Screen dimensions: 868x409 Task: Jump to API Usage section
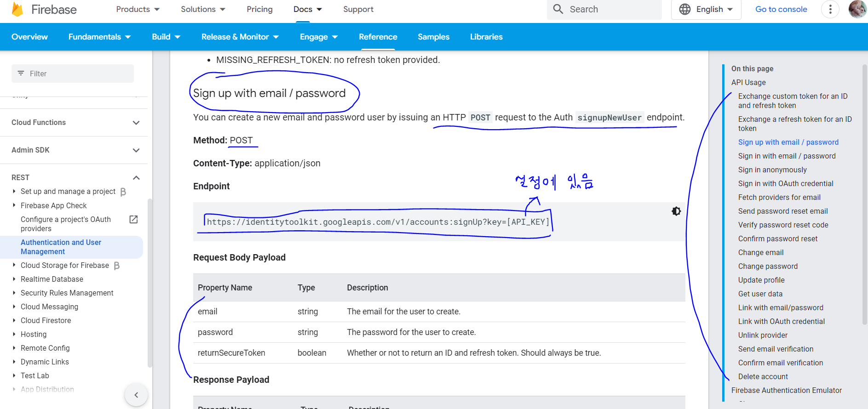(748, 82)
